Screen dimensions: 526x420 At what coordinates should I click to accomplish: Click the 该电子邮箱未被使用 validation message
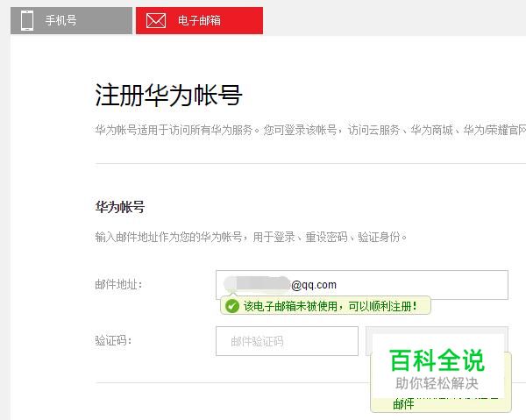[x=331, y=306]
